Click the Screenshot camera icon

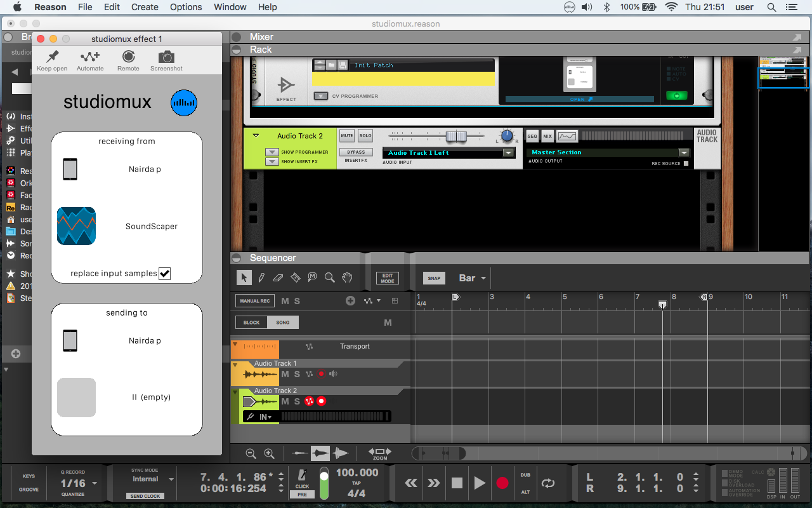166,57
